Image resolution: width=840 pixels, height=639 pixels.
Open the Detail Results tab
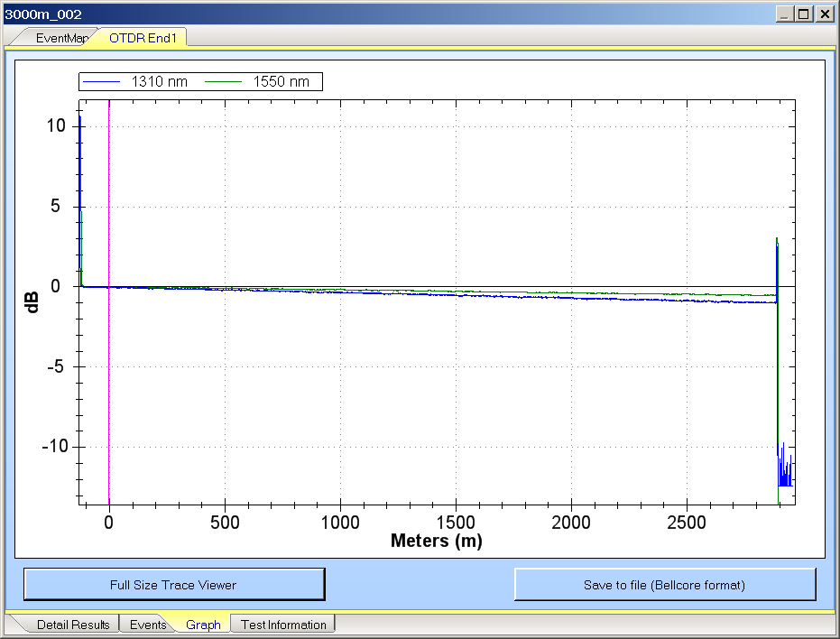coord(72,625)
